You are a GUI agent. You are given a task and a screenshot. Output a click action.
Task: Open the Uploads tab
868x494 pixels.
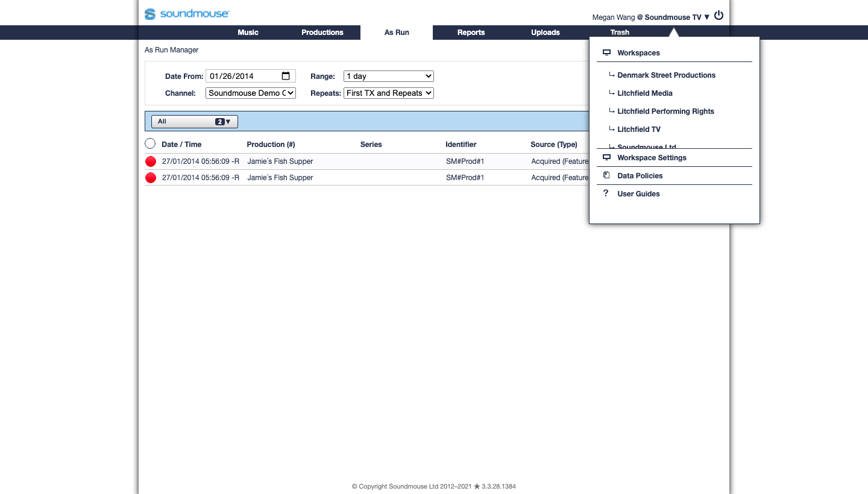coord(546,33)
